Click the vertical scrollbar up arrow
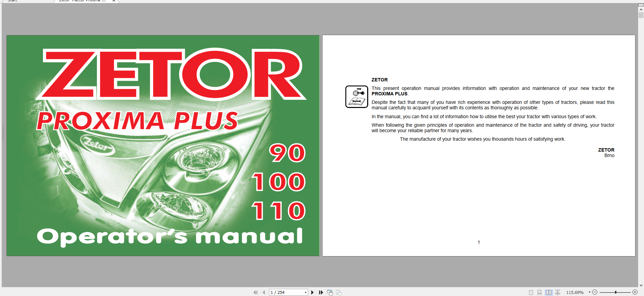The width and height of the screenshot is (644, 296). 641,10
